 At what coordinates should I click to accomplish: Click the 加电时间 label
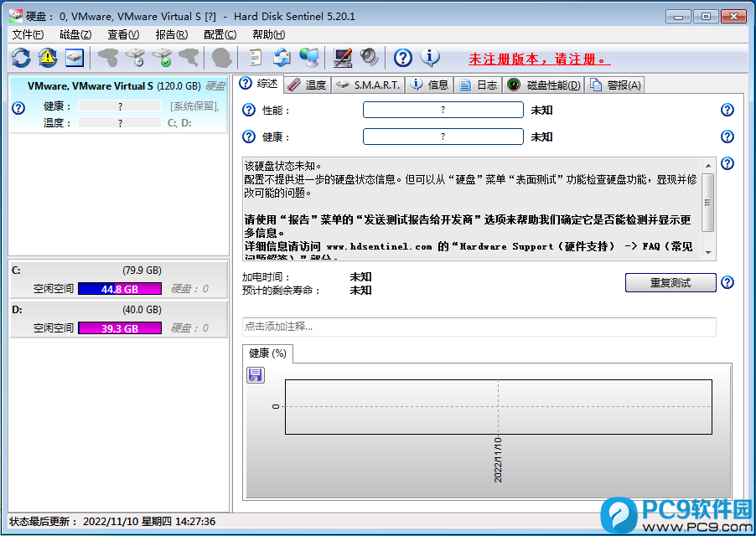click(x=267, y=277)
